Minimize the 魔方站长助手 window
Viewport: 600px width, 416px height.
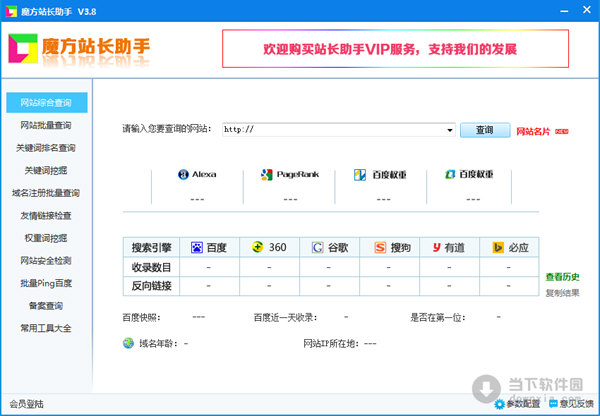click(564, 11)
